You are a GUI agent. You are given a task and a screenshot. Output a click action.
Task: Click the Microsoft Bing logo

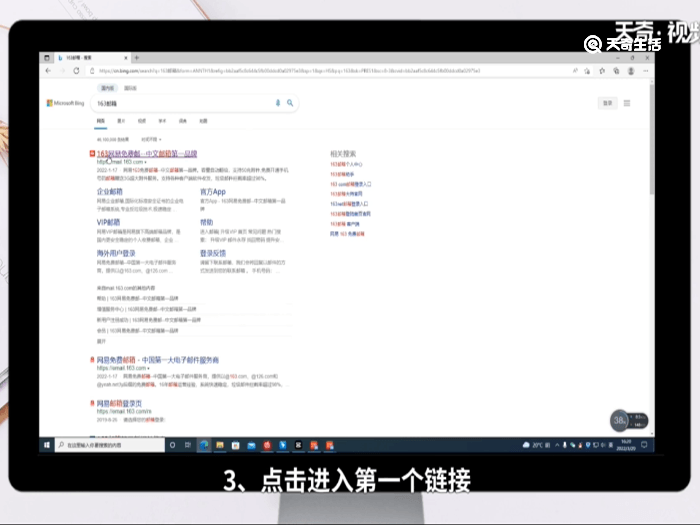[66, 103]
